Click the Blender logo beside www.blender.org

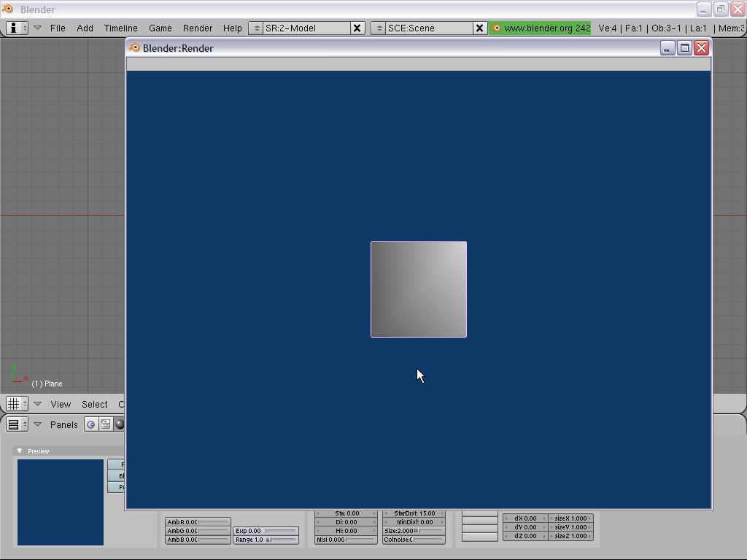(x=497, y=28)
